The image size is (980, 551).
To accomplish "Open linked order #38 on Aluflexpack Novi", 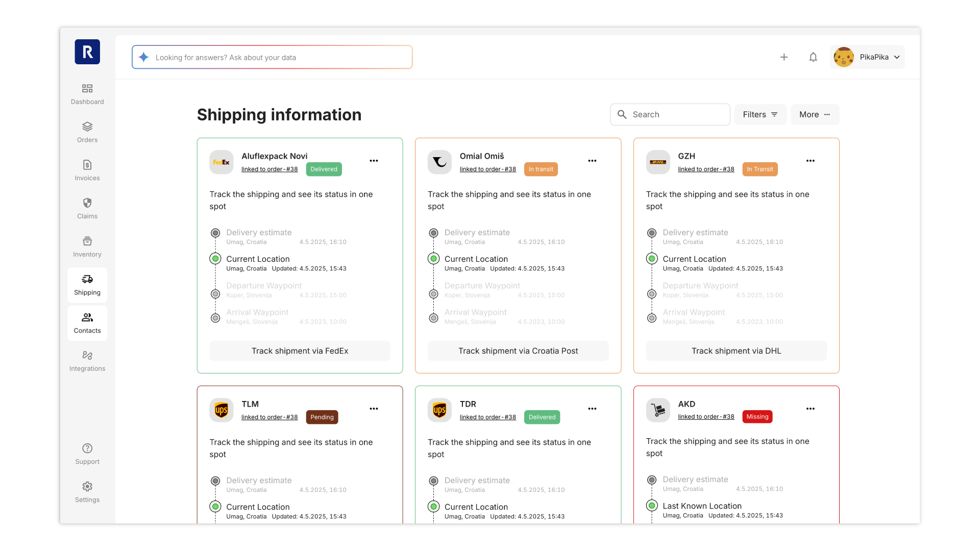I will point(269,169).
